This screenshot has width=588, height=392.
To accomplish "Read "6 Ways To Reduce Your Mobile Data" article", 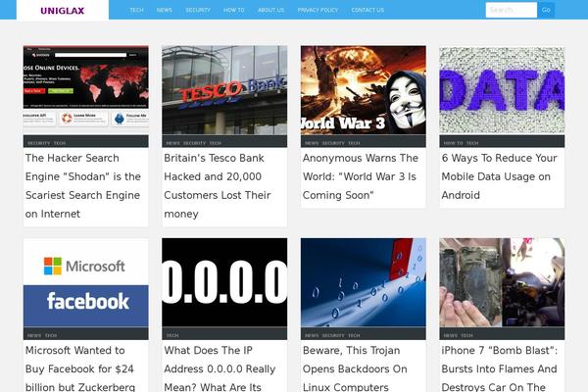I will click(499, 176).
